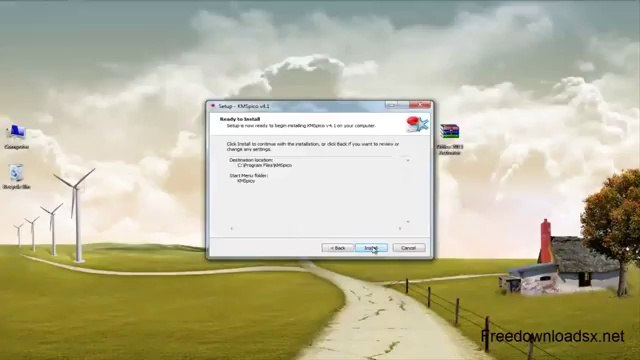Go back with the < Back button
This screenshot has width=640, height=360.
(x=338, y=248)
